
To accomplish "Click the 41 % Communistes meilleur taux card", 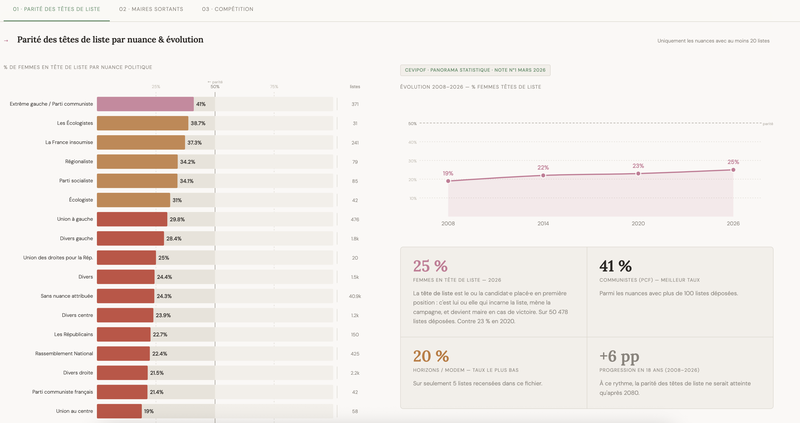I will click(680, 291).
